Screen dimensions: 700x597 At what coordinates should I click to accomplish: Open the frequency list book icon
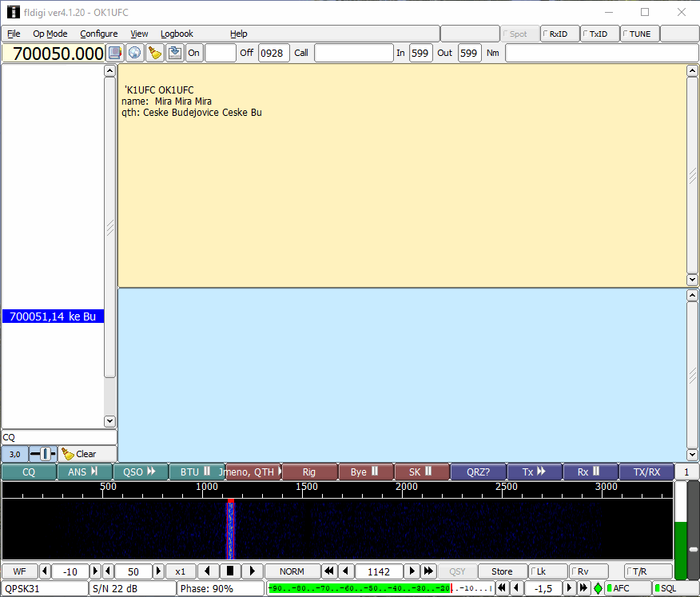point(115,53)
